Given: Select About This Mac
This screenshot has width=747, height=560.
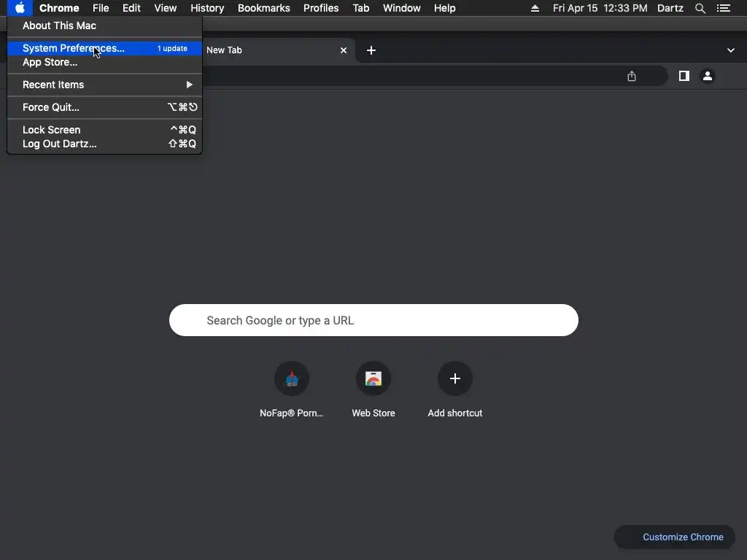Looking at the screenshot, I should tap(104, 26).
